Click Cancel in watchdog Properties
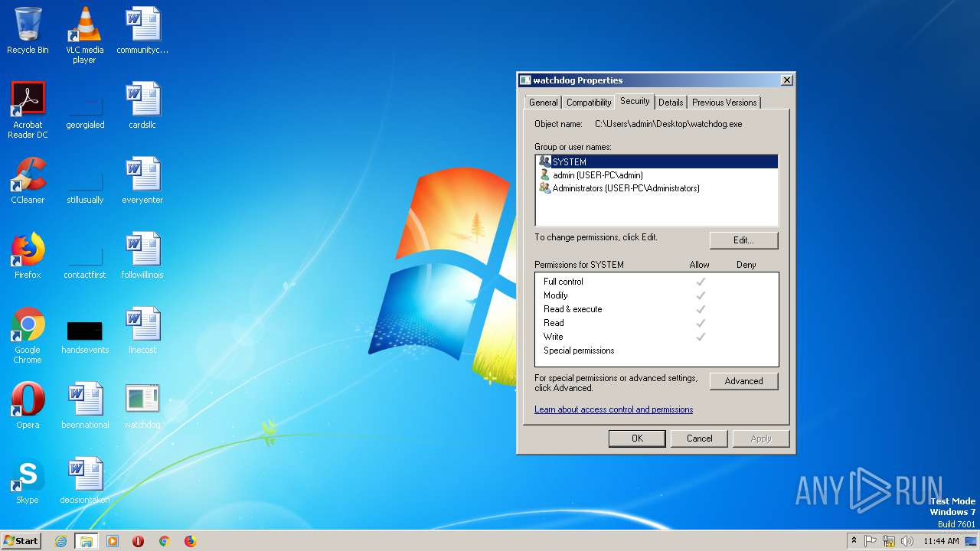The height and width of the screenshot is (551, 980). pos(699,439)
